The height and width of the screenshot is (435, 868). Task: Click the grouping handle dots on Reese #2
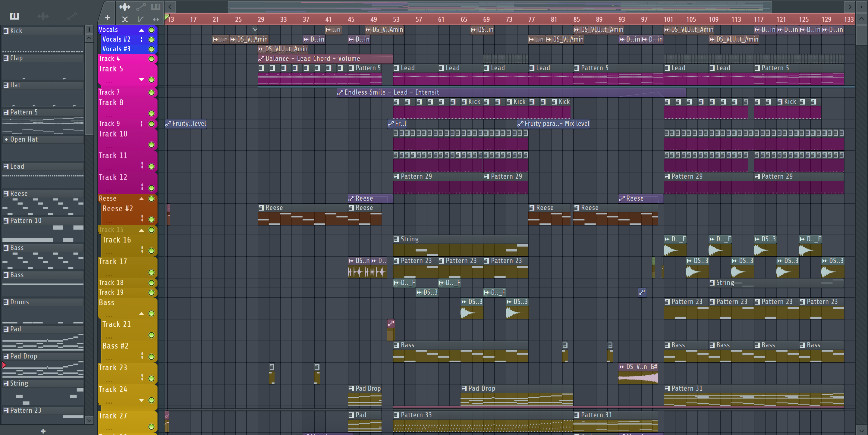click(x=142, y=218)
